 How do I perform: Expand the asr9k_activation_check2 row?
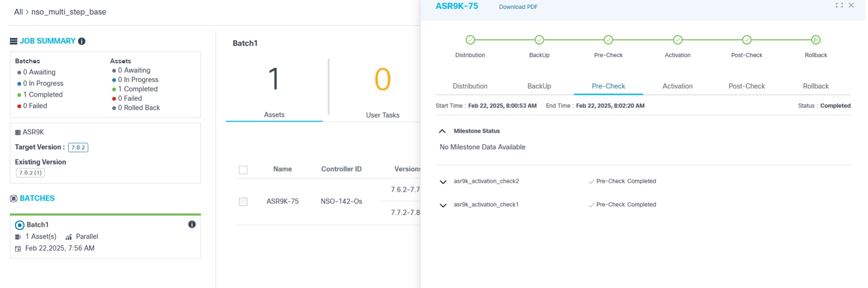click(x=443, y=182)
